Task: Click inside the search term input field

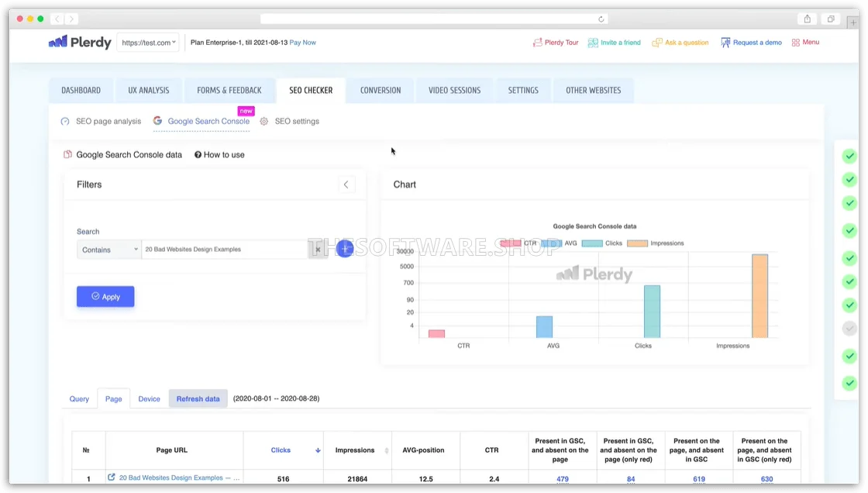Action: [225, 249]
